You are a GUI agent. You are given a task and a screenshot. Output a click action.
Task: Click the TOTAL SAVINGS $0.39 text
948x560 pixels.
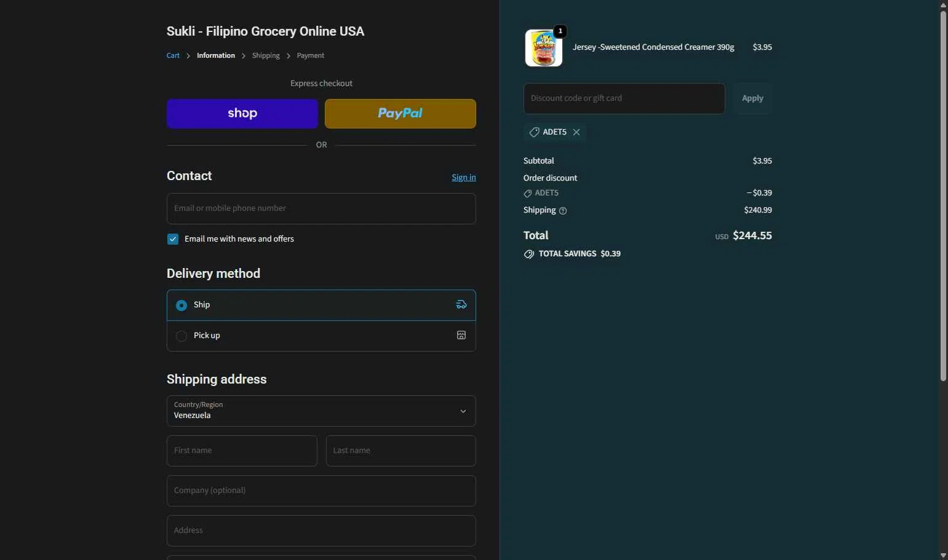[x=580, y=254]
